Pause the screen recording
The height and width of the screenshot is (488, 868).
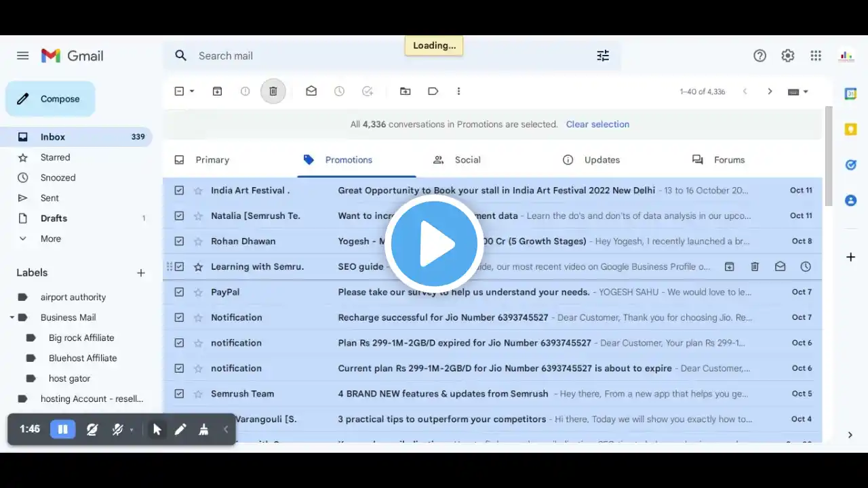(62, 429)
